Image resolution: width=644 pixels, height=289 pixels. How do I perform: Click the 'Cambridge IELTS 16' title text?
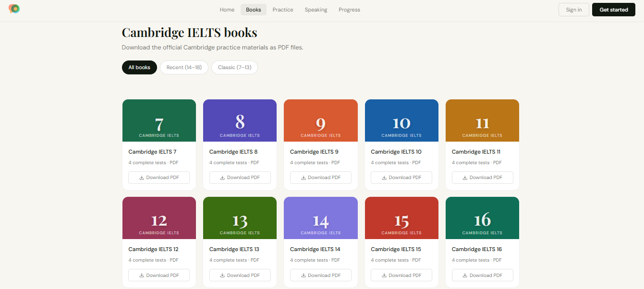click(477, 249)
